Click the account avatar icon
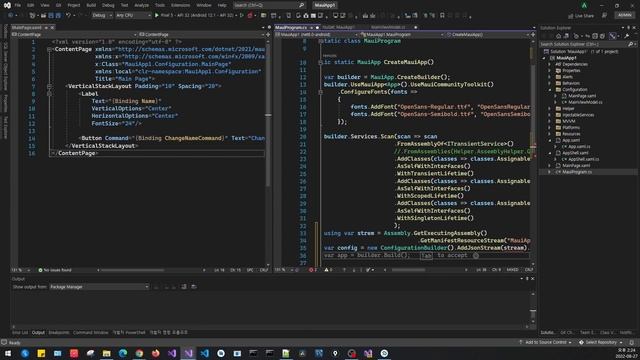 tap(584, 5)
